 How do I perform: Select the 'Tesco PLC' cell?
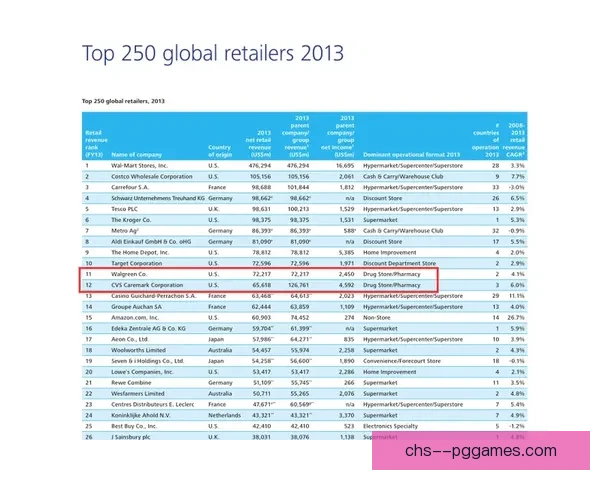[x=124, y=209]
